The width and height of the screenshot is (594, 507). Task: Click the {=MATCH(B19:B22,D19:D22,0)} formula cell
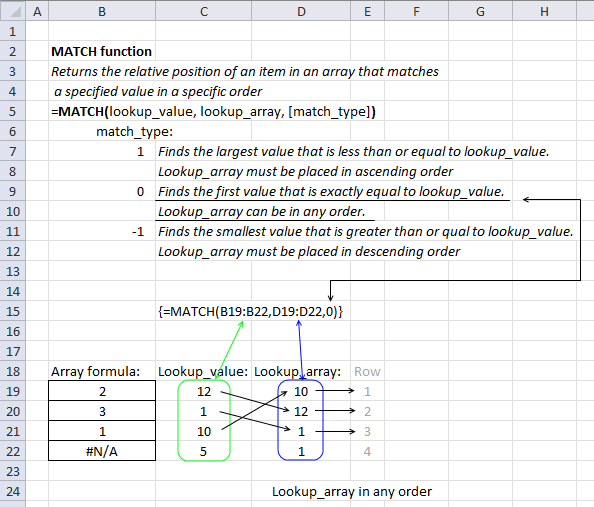point(250,311)
